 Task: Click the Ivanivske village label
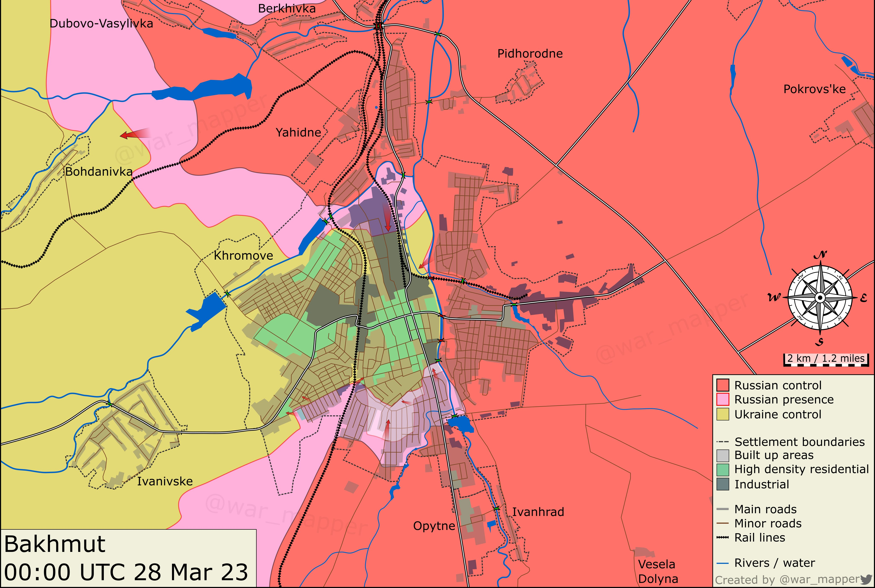[x=164, y=481]
